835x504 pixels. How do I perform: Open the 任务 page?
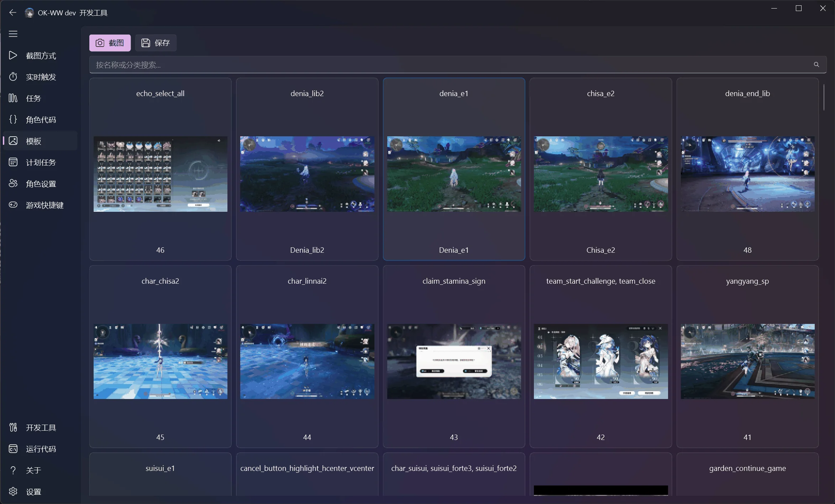40,98
